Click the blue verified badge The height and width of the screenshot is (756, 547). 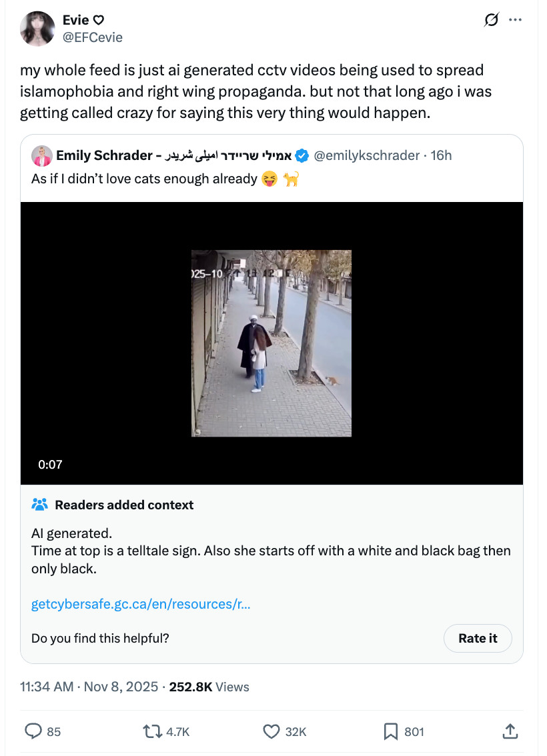pos(302,155)
